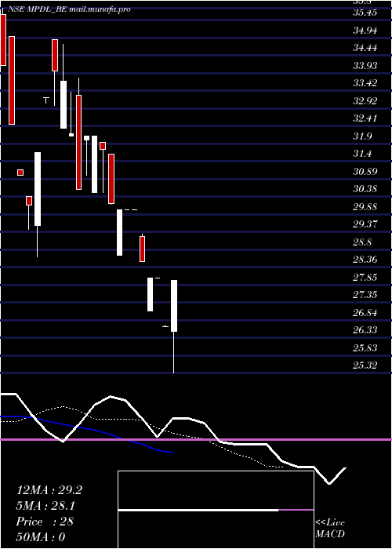This screenshot has height=549, width=392.
Task: Select the 28.36 price axis label
Action: (x=365, y=260)
